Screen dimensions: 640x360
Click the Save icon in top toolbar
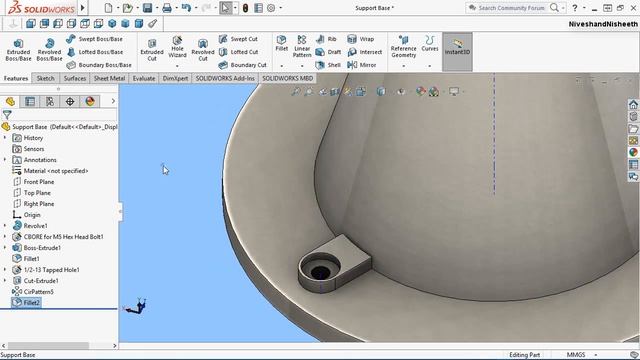(147, 8)
